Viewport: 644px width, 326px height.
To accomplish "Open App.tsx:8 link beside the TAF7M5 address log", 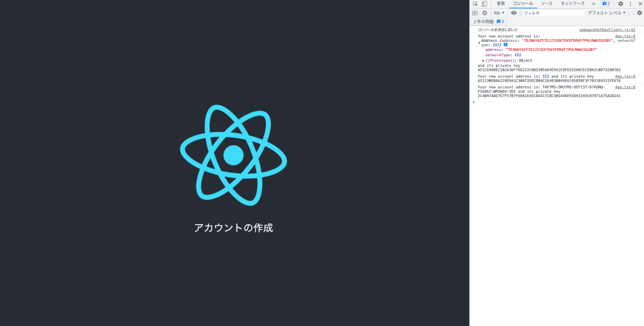I will coord(625,87).
